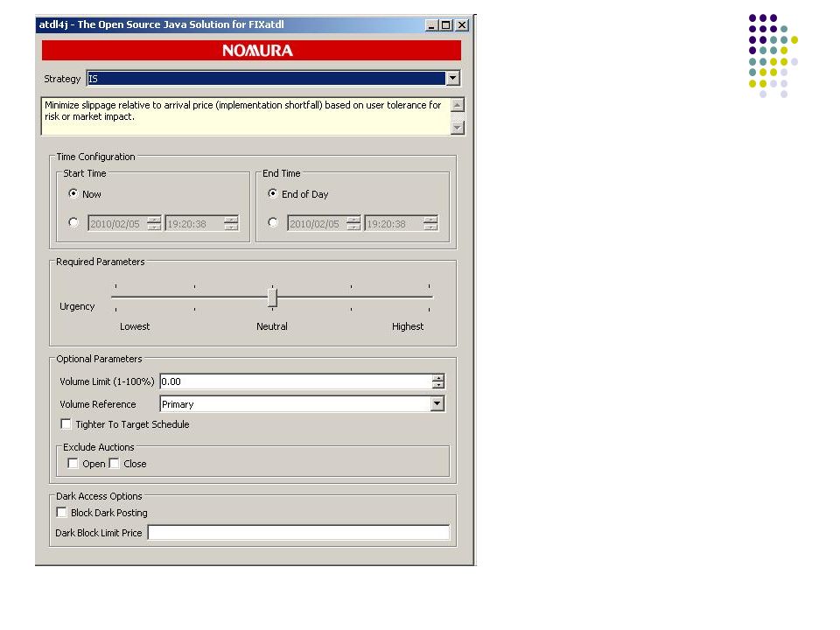Select the Now start time radio button

point(73,193)
